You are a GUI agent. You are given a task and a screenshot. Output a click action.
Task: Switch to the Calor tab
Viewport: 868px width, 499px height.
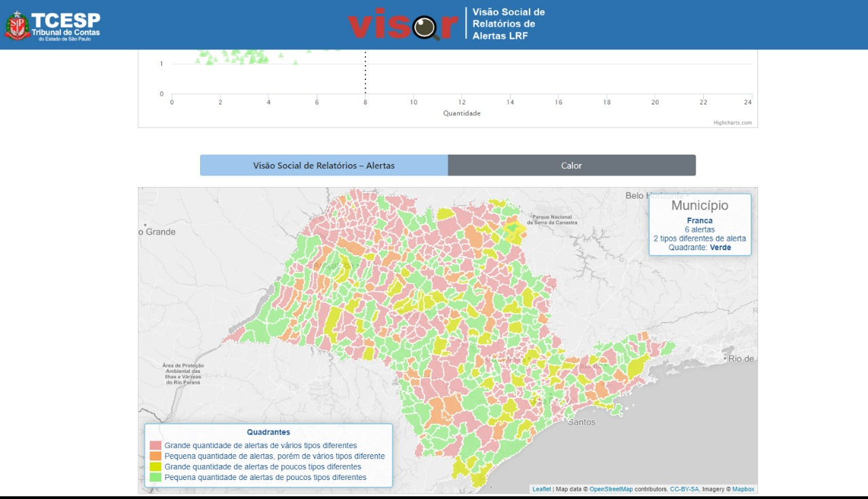click(x=572, y=165)
